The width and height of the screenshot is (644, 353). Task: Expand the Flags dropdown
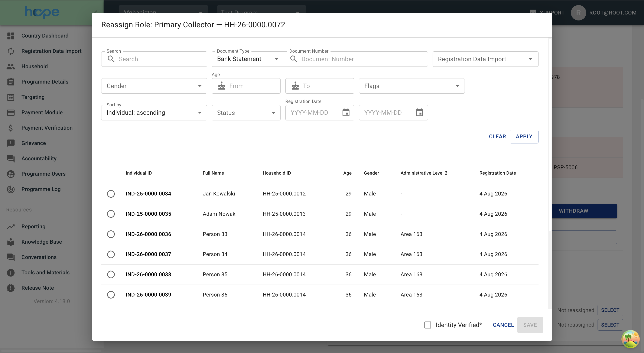tap(412, 86)
